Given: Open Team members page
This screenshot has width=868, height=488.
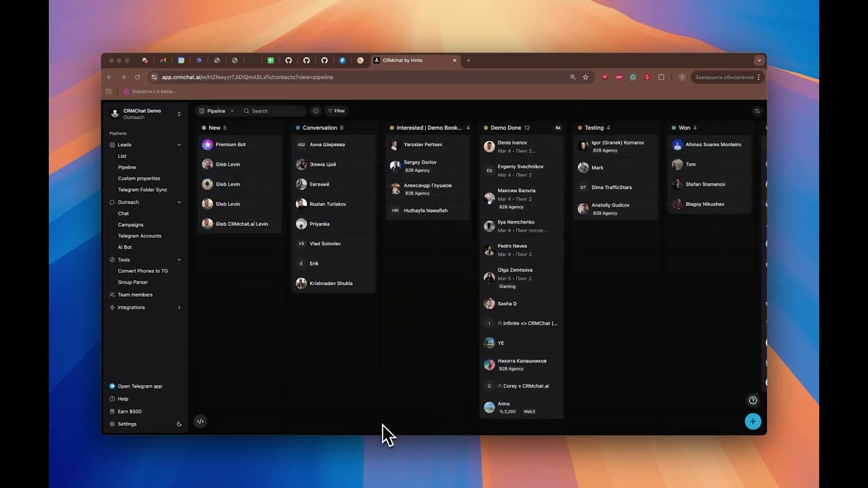Looking at the screenshot, I should point(135,295).
